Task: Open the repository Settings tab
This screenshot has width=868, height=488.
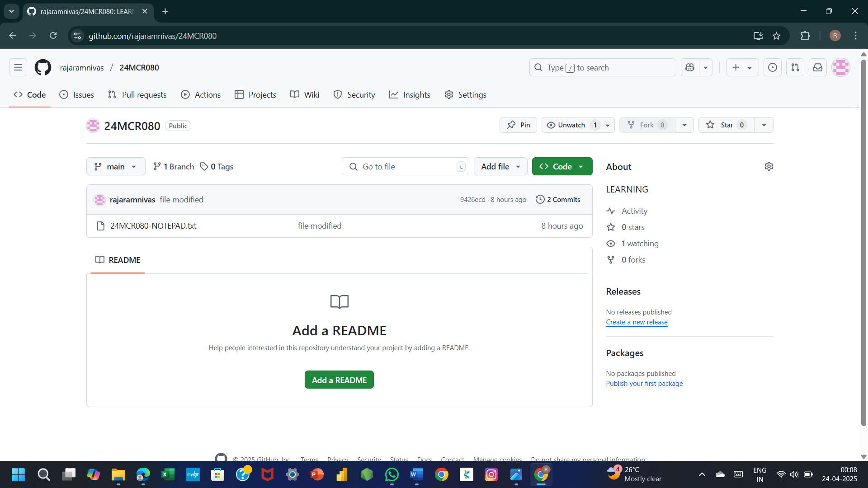Action: [x=465, y=94]
